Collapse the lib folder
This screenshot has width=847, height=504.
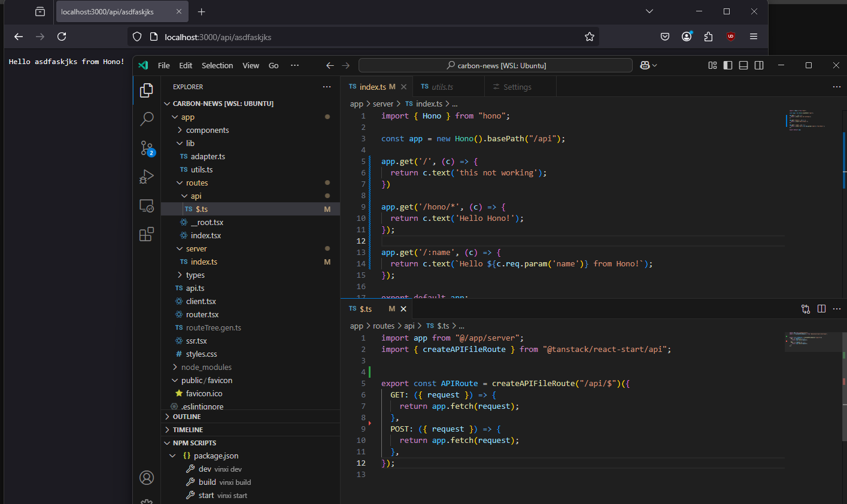point(180,143)
